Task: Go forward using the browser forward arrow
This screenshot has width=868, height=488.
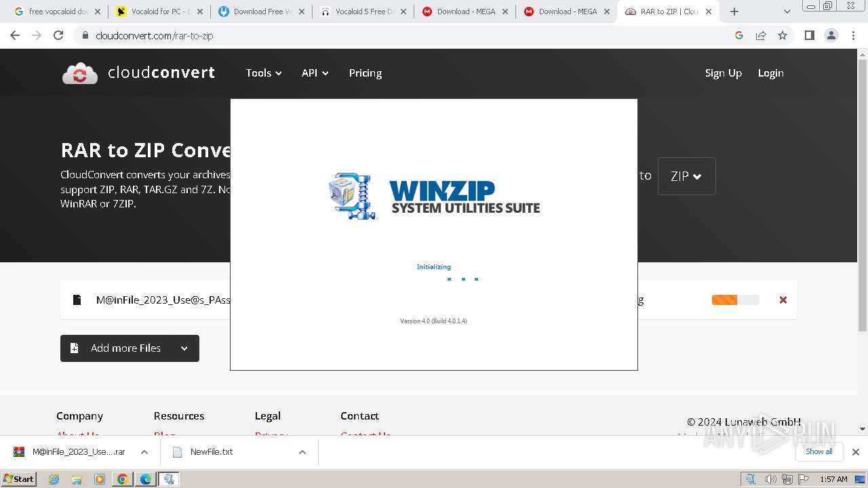Action: pyautogui.click(x=37, y=35)
